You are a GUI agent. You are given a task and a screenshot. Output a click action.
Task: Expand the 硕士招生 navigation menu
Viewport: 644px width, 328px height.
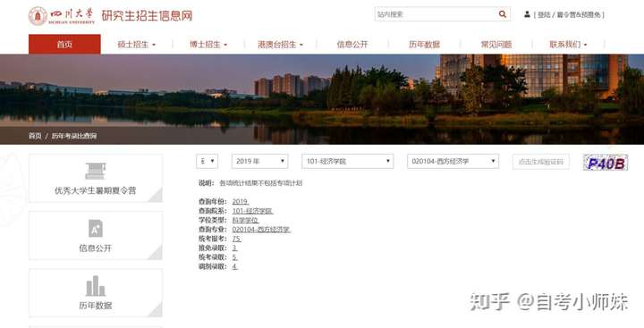tap(136, 45)
